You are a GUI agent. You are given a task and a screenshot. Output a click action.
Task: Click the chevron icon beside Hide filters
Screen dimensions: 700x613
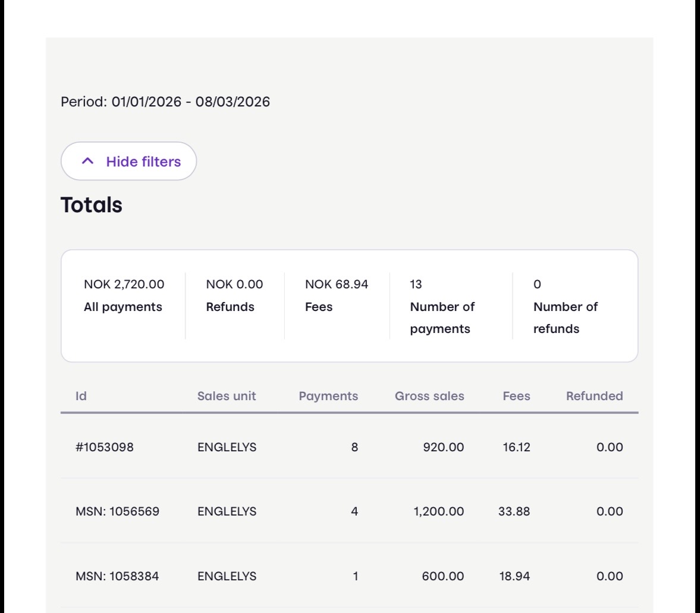(x=87, y=161)
